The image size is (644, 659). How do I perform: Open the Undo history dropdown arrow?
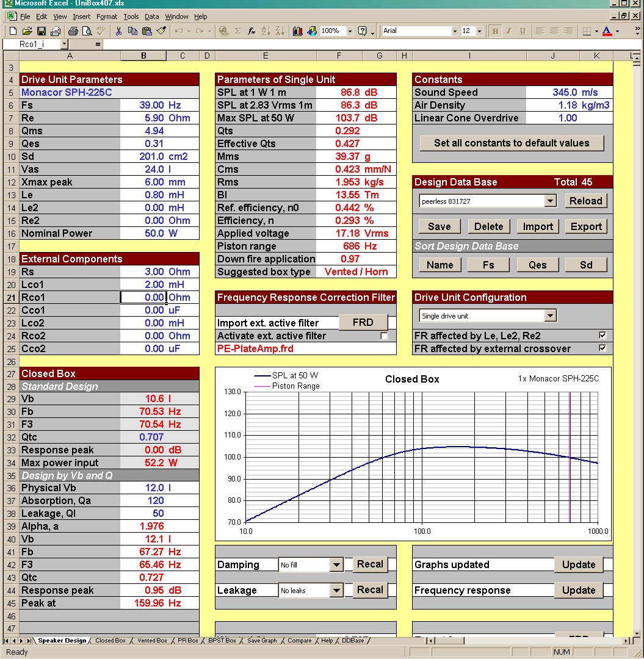pos(189,31)
